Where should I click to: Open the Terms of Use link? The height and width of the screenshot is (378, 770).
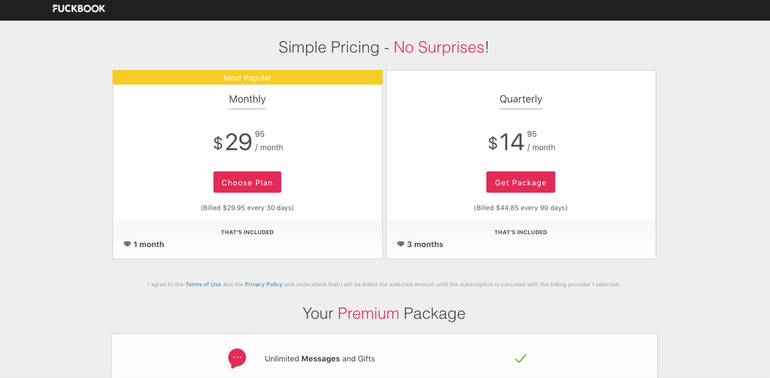click(x=203, y=284)
